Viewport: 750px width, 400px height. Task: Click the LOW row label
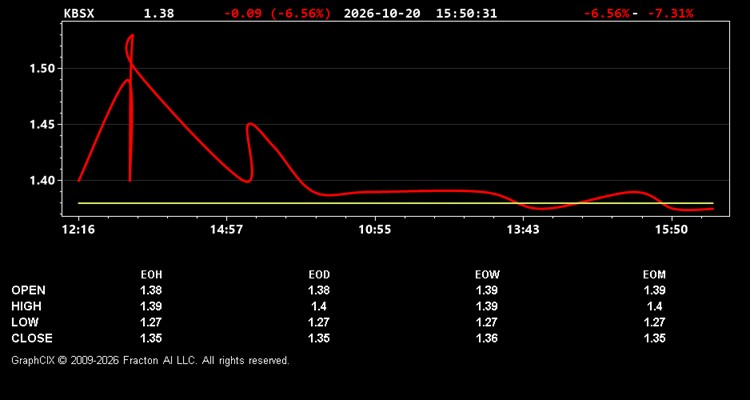[25, 322]
